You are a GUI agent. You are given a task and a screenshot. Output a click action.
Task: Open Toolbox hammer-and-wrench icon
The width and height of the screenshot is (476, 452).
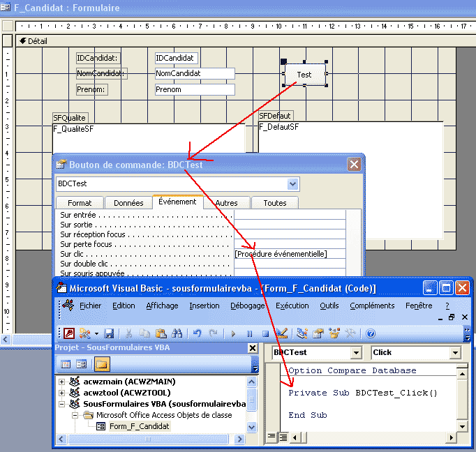350,333
